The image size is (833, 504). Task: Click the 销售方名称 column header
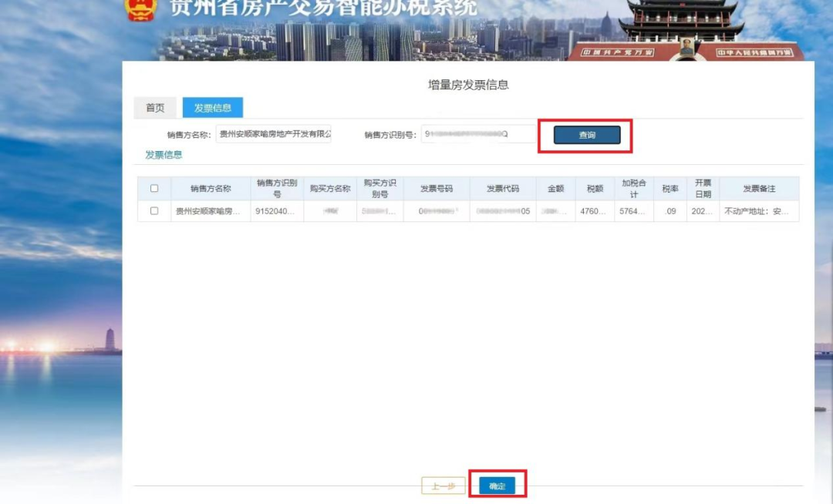click(x=211, y=188)
